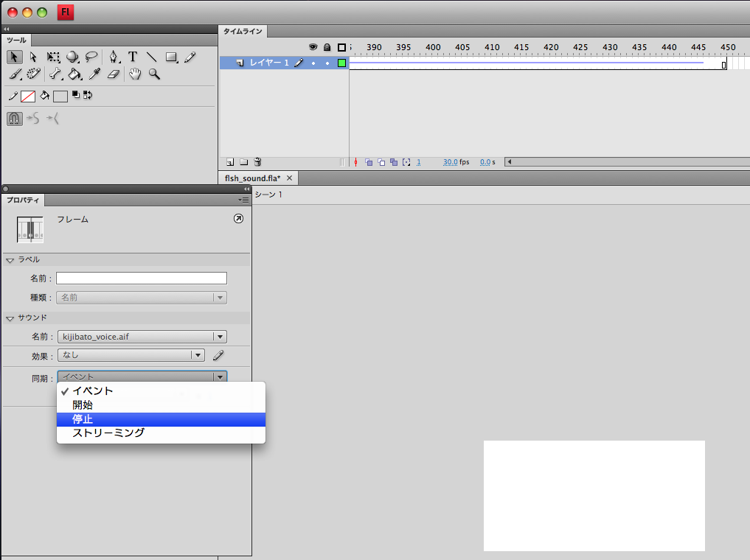Open the label 種類 dropdown
Screen dimensions: 750x560
(x=142, y=297)
